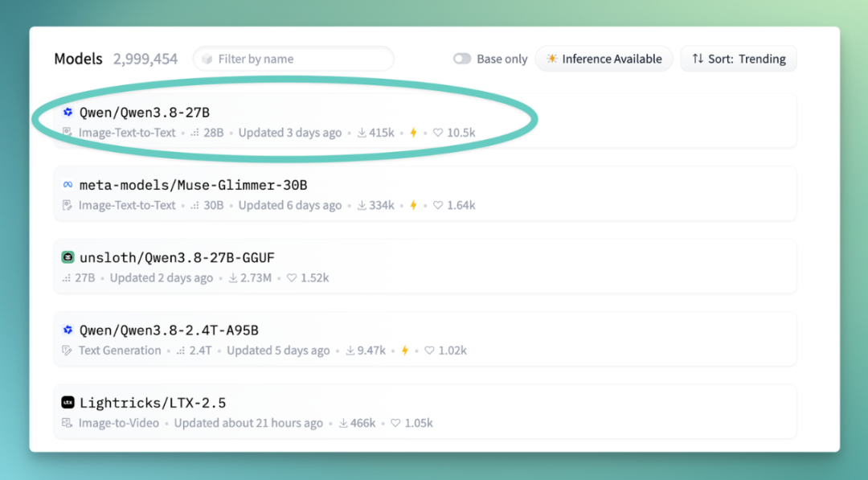Click the download icon next to 9.47k
This screenshot has width=868, height=480.
point(350,350)
